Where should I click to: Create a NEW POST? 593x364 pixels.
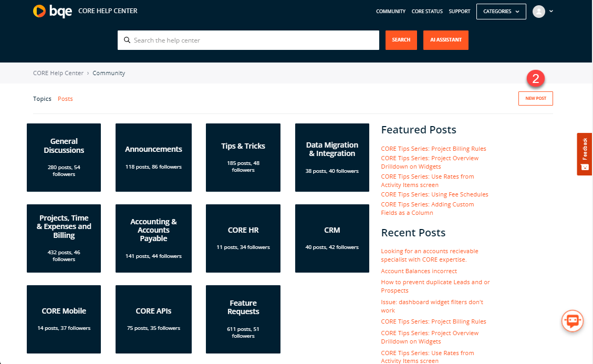[536, 98]
